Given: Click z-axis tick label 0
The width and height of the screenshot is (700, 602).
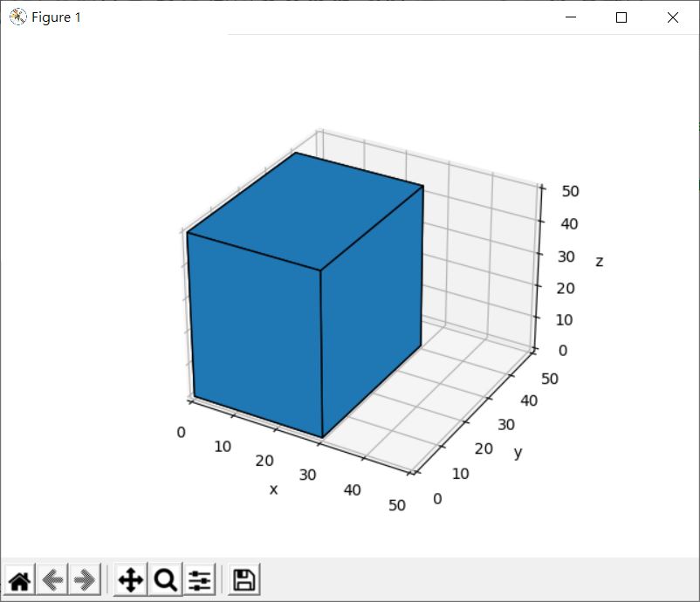Looking at the screenshot, I should pyautogui.click(x=563, y=351).
